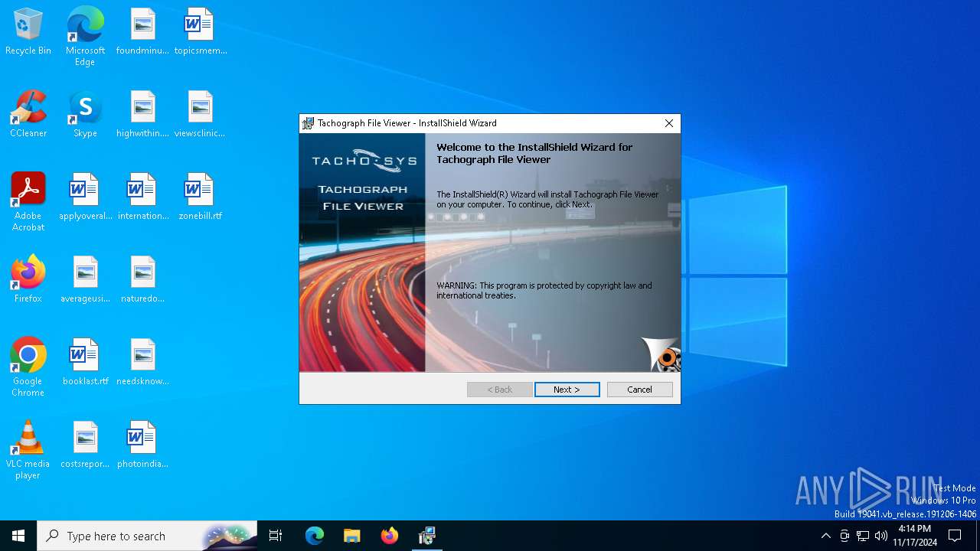Screen dimensions: 980x551
Task: Select the Adobe Acrobat desktop shortcut
Action: 28,202
